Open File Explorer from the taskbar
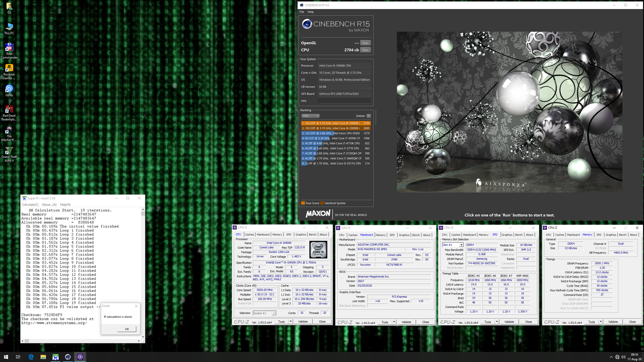This screenshot has width=644, height=362. (x=43, y=357)
